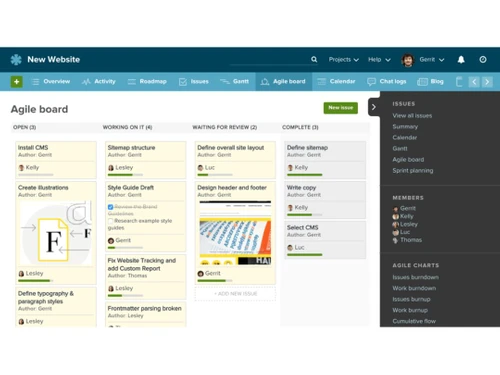This screenshot has width=500, height=375.
Task: Click progress bar on Install CMS card
Action: click(36, 175)
